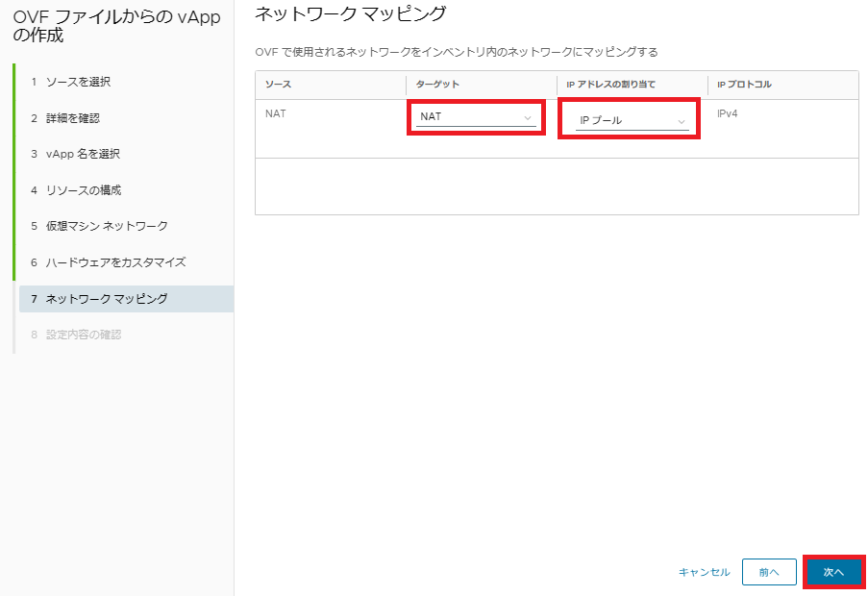Click the ターゲット column header
The width and height of the screenshot is (868, 596).
(437, 85)
